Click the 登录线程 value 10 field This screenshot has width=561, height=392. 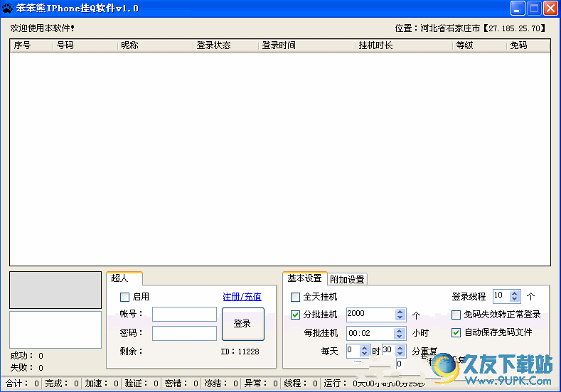(x=501, y=296)
